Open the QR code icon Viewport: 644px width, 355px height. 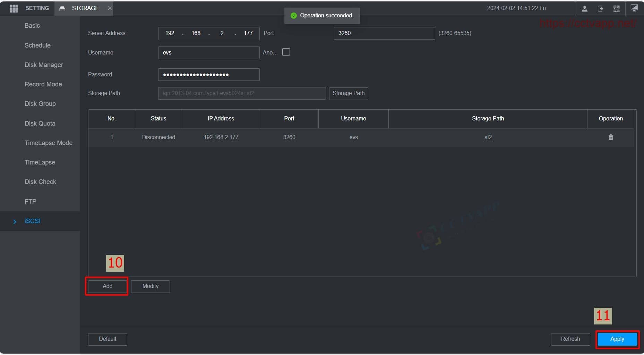point(616,9)
